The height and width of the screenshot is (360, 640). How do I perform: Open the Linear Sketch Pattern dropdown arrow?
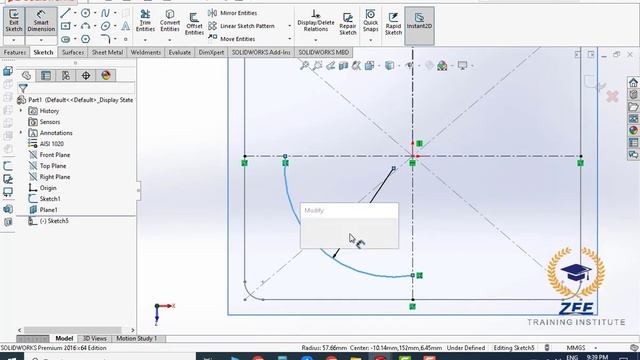pos(289,26)
